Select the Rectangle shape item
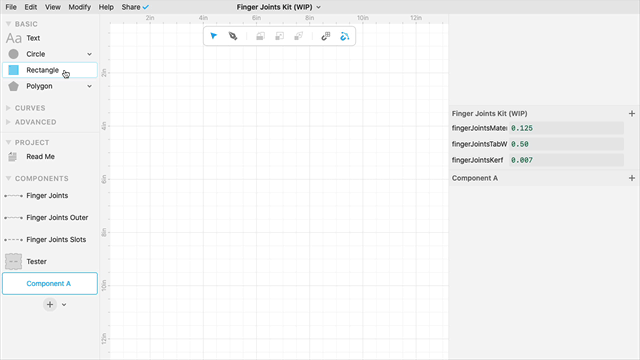 tap(50, 70)
